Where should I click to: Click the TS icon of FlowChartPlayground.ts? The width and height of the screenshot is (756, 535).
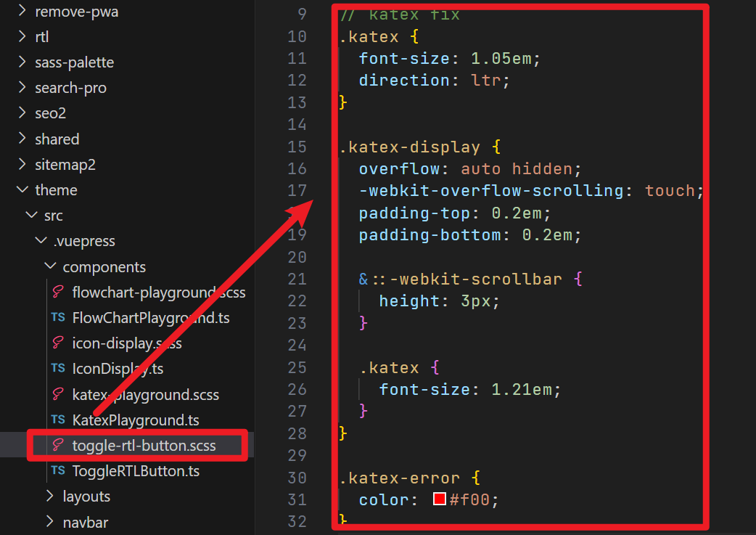tap(58, 317)
